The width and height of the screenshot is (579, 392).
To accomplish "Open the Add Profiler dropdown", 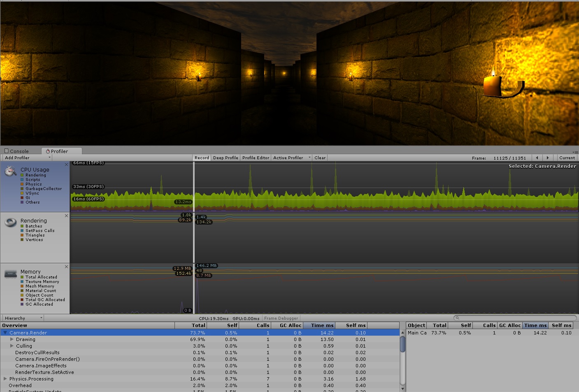I will (28, 158).
